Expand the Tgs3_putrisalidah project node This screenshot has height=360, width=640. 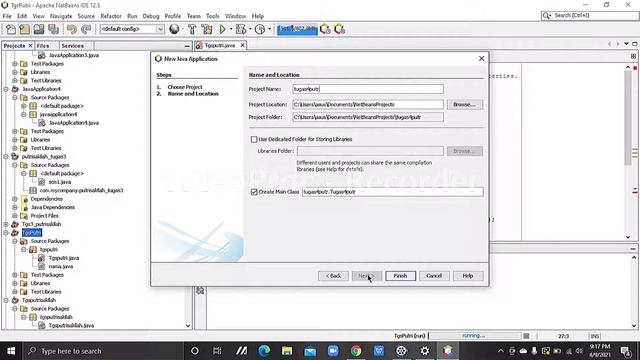tap(6, 224)
